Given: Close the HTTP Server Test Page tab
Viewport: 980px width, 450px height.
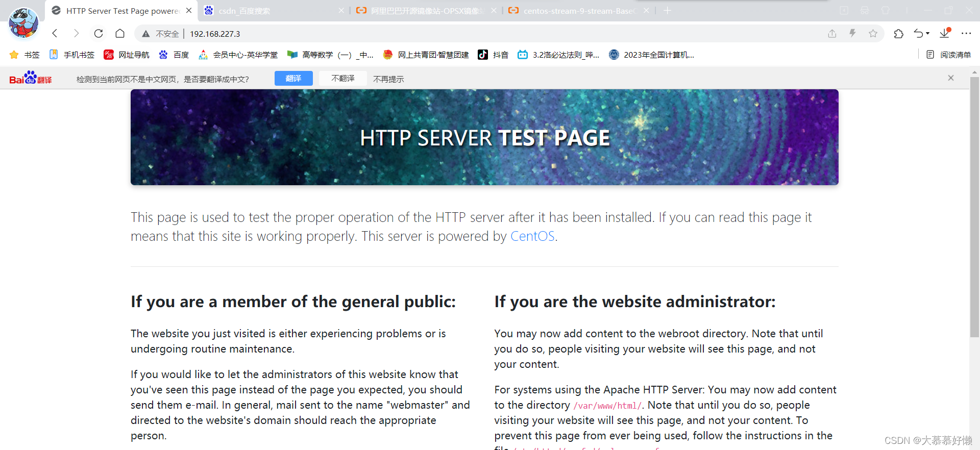Looking at the screenshot, I should pos(189,11).
